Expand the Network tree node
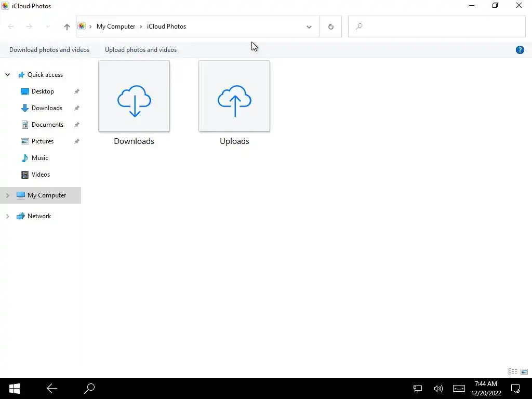Image resolution: width=532 pixels, height=399 pixels. tap(7, 216)
